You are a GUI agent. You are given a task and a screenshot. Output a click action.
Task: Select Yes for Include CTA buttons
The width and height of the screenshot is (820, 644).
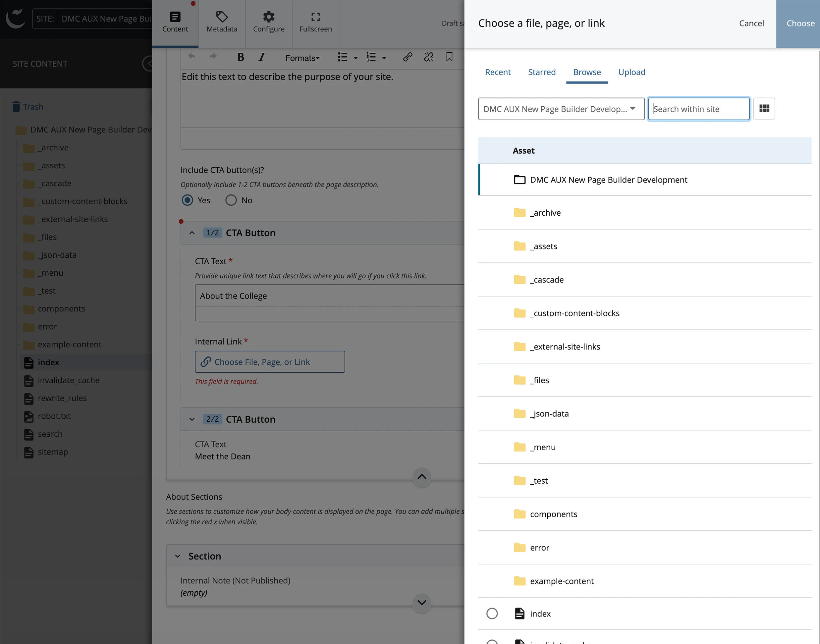tap(188, 200)
